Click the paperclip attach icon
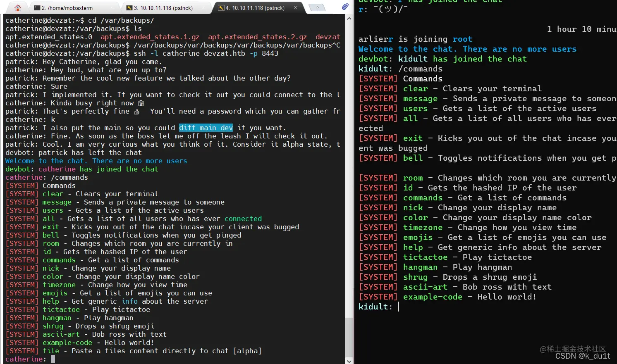Screen dimensions: 617x364 pyautogui.click(x=345, y=7)
